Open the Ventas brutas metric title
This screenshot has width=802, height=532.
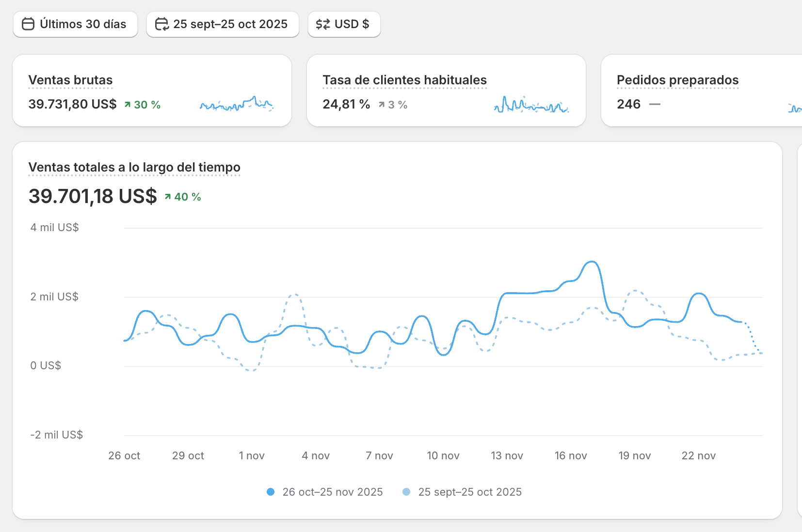70,80
